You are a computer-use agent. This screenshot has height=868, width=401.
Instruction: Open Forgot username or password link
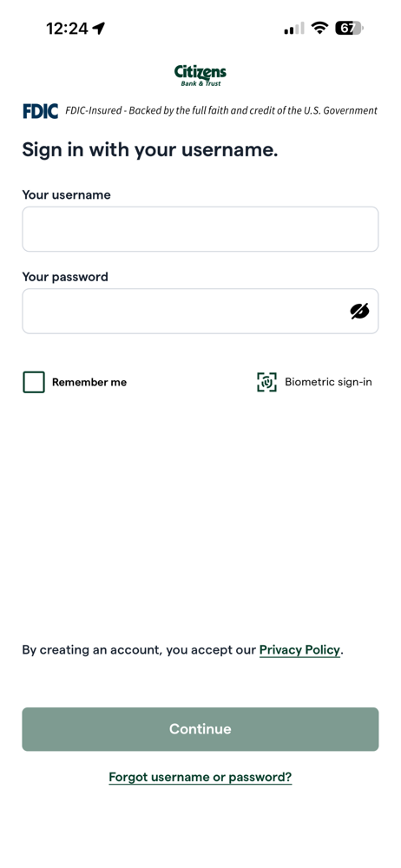(x=200, y=777)
